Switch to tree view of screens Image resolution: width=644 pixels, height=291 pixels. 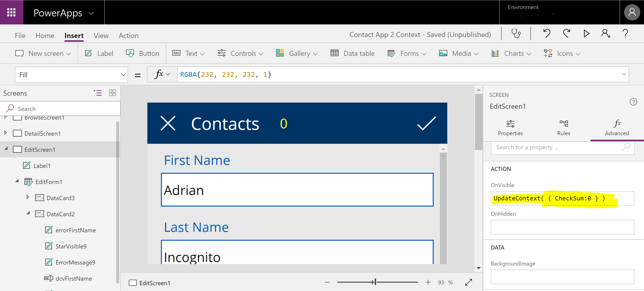[x=98, y=93]
